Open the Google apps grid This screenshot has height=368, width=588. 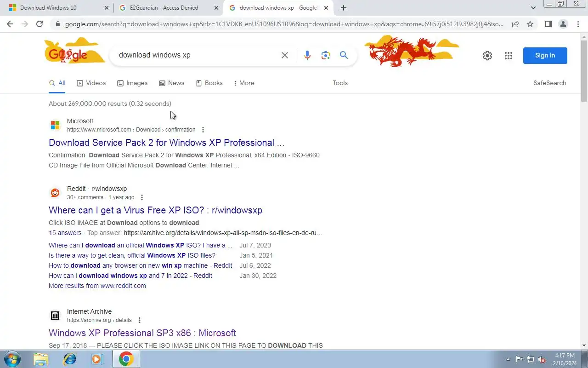[508, 56]
